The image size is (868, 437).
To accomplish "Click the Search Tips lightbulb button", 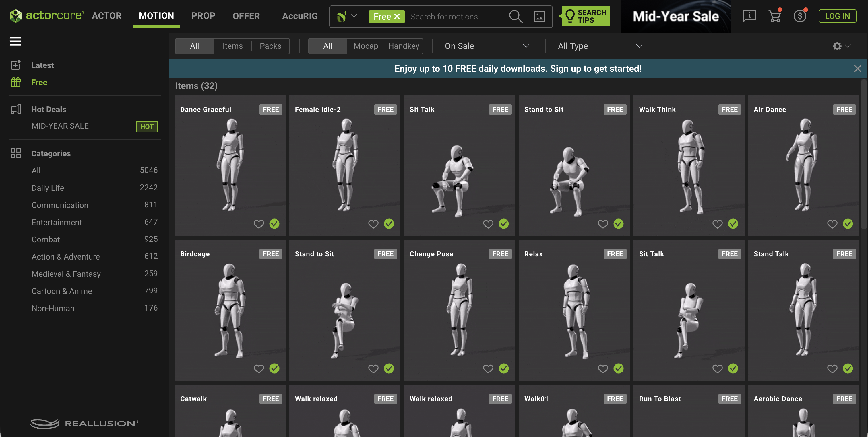I will (x=586, y=16).
